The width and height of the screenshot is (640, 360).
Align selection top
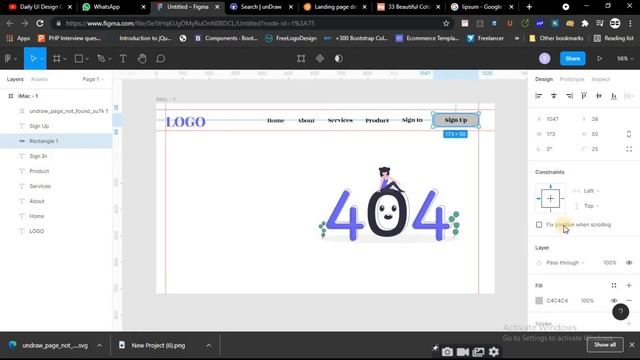click(x=584, y=96)
